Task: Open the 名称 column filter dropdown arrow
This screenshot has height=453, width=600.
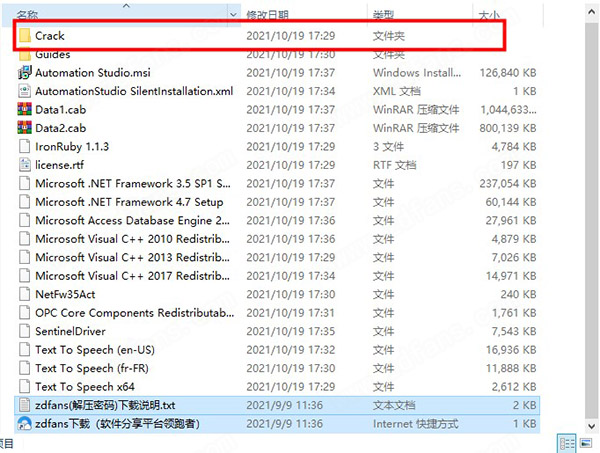Action: [x=233, y=15]
